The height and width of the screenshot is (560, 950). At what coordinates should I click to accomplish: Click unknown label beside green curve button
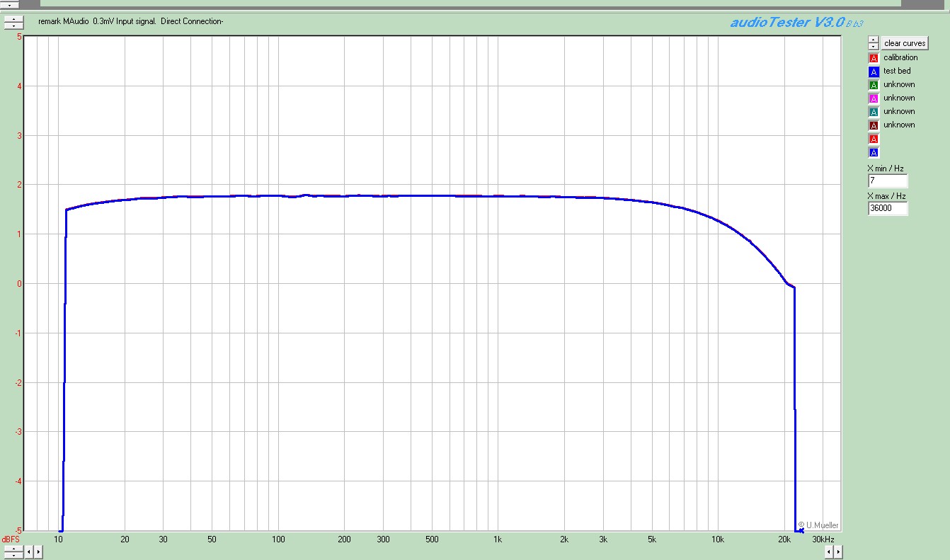pos(899,85)
